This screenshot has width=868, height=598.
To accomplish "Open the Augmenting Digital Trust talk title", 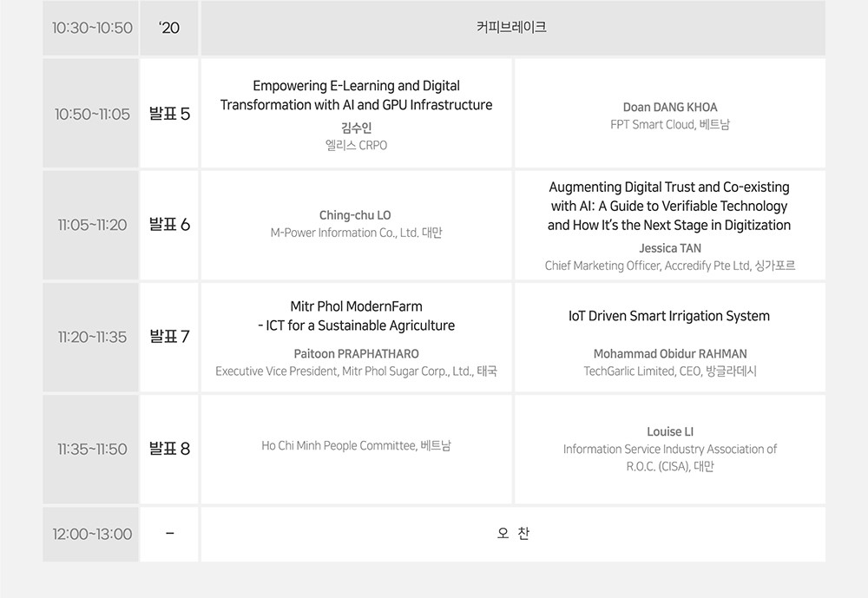I will [669, 206].
